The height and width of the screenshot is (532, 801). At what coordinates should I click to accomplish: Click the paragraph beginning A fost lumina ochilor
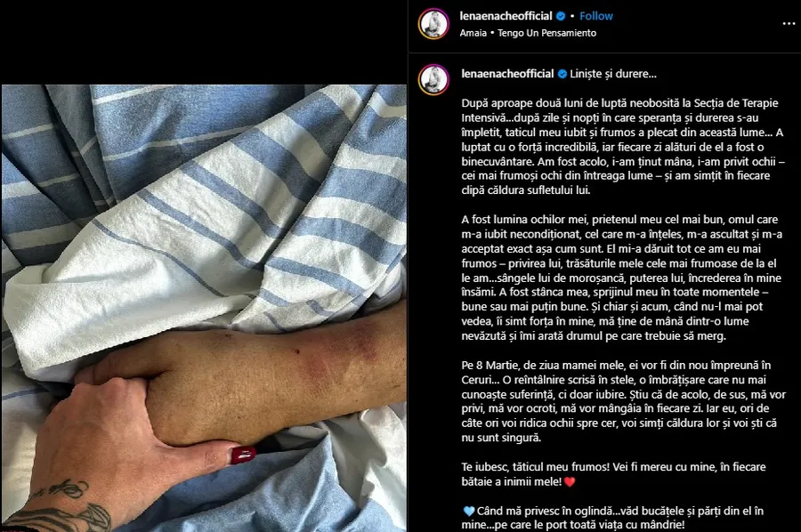click(x=622, y=278)
